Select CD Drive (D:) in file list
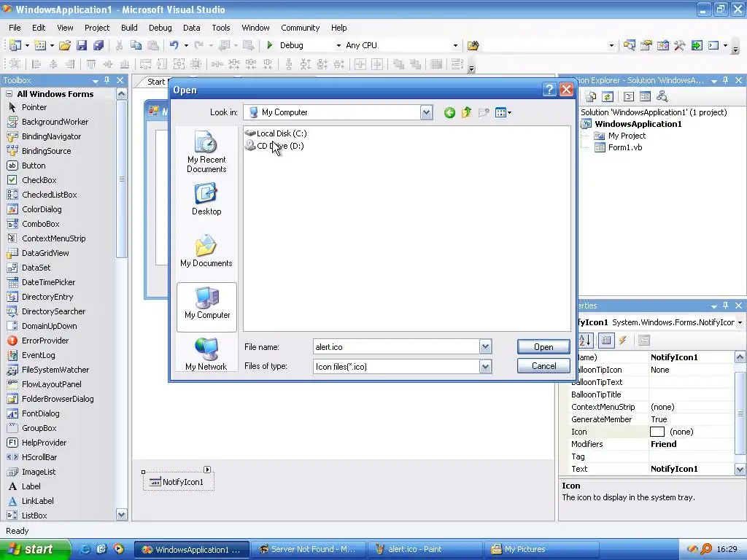 [274, 146]
